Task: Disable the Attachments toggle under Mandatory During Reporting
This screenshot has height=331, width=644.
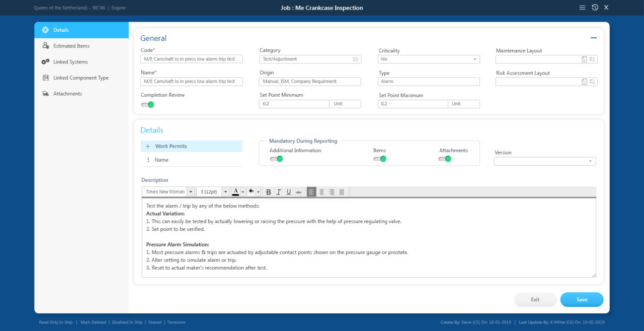Action: [x=445, y=158]
